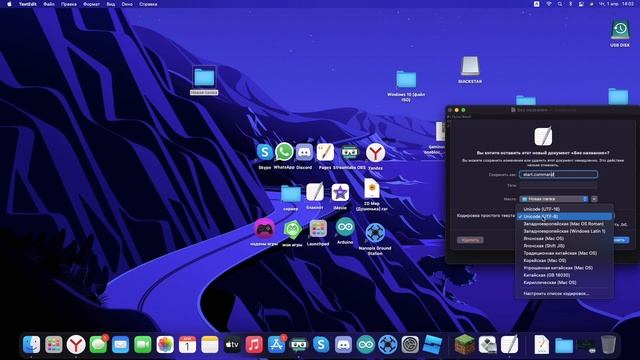This screenshot has width=640, height=360.
Task: Choose Западноевропейская (Windows Latin 1) encoding
Action: (x=564, y=231)
